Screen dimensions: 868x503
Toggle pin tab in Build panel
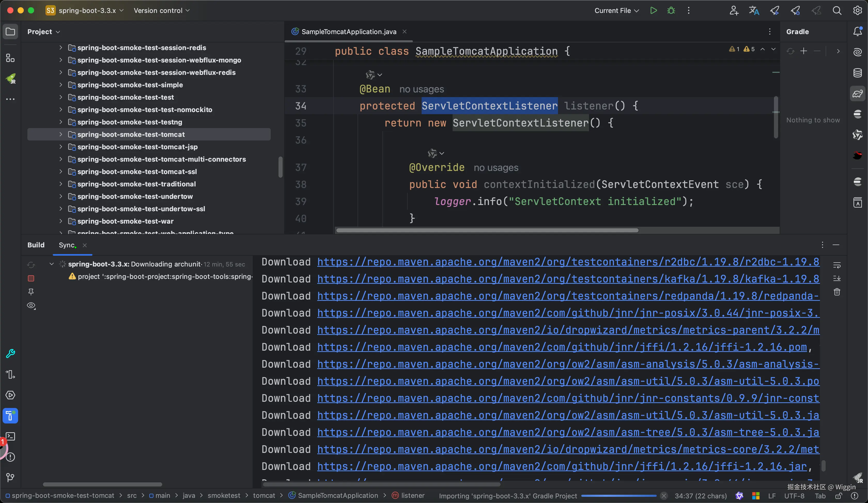point(31,292)
